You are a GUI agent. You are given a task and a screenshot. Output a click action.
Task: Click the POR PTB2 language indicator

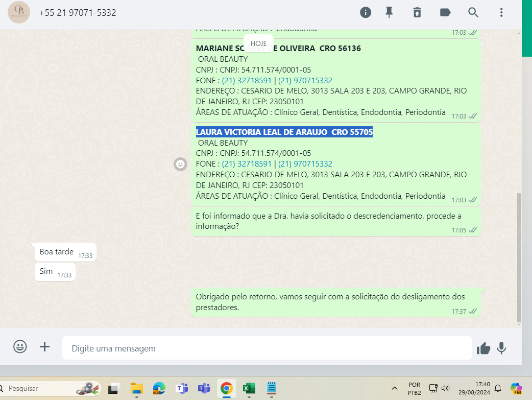click(x=414, y=388)
